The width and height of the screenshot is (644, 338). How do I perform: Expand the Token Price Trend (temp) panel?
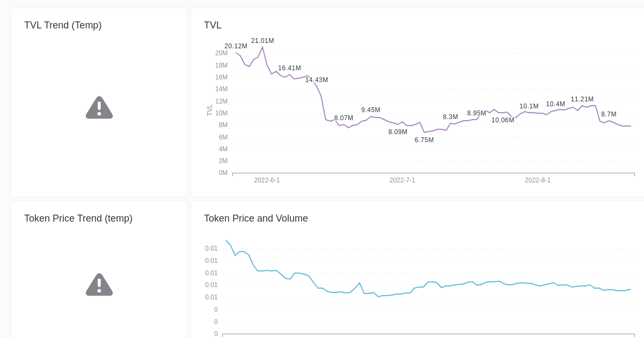78,218
